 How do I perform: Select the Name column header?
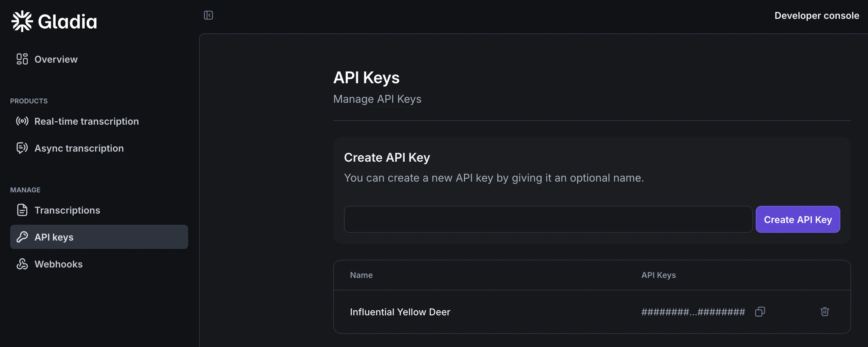(x=361, y=275)
